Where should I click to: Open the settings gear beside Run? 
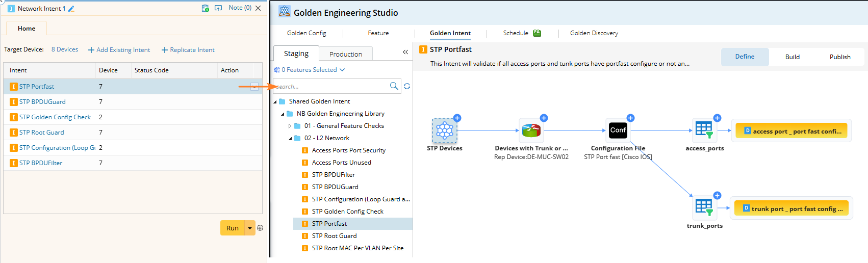click(x=260, y=228)
